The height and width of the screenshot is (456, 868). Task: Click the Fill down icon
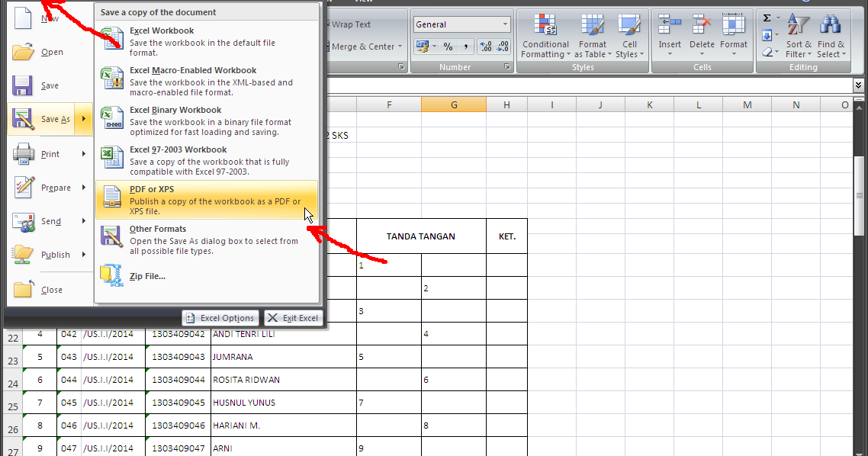[767, 36]
